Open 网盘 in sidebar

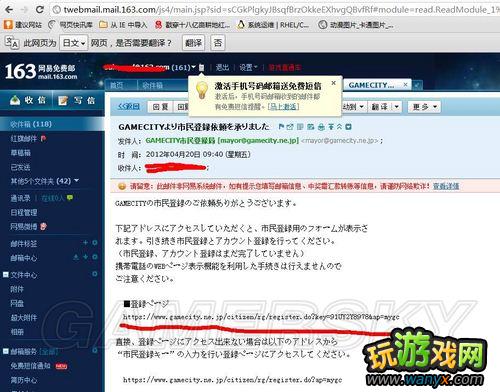point(17,303)
